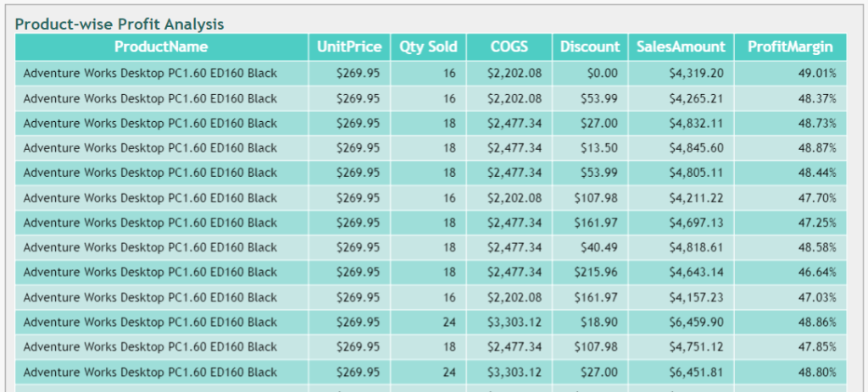Select the 49.01% profit margin cell
The image size is (868, 392).
tap(817, 74)
